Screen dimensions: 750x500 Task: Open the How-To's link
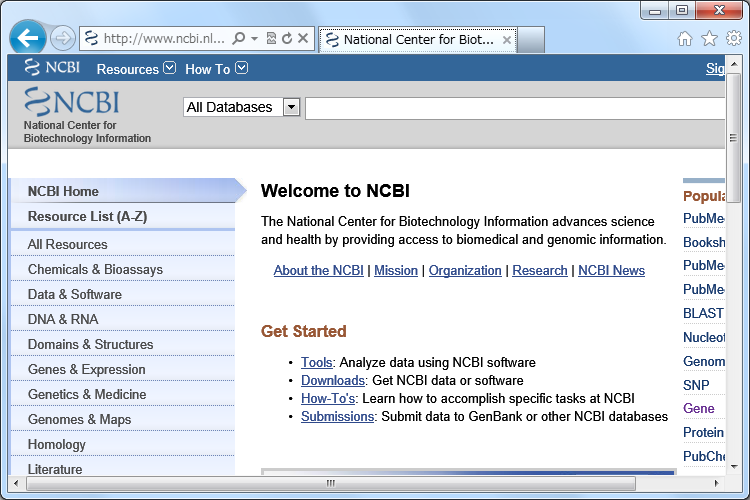[328, 398]
